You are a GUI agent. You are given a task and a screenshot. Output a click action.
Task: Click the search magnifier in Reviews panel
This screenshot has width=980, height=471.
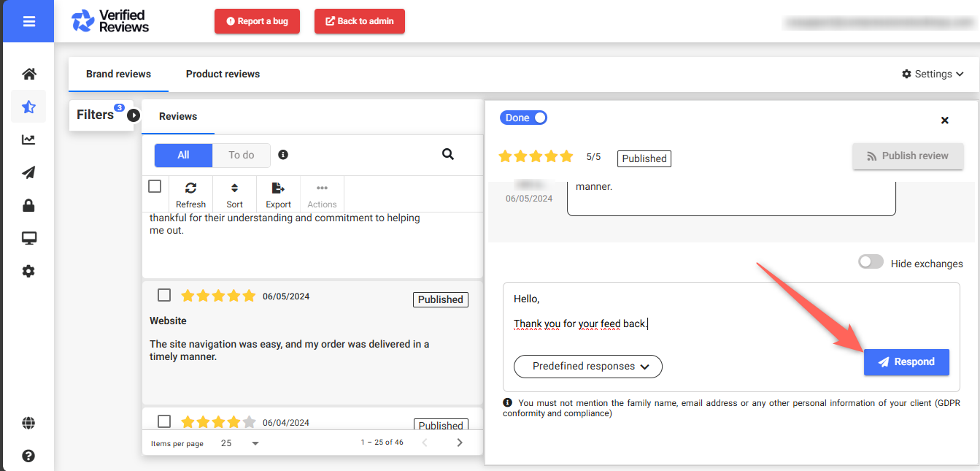coord(448,154)
